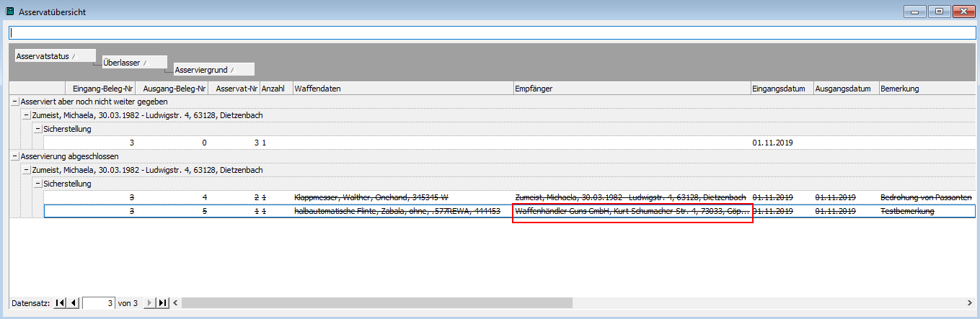Collapse 'Asserviert aber noch nicht weiter gegeben' group

tap(15, 102)
